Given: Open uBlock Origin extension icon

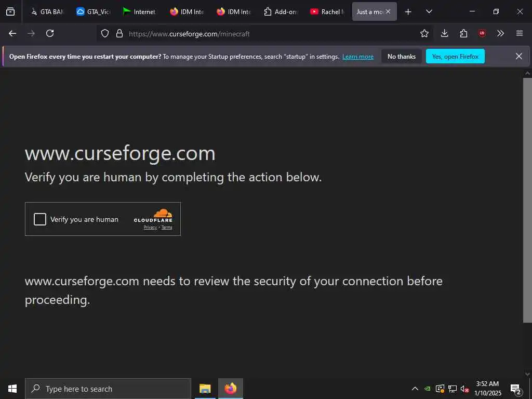Looking at the screenshot, I should [x=482, y=33].
